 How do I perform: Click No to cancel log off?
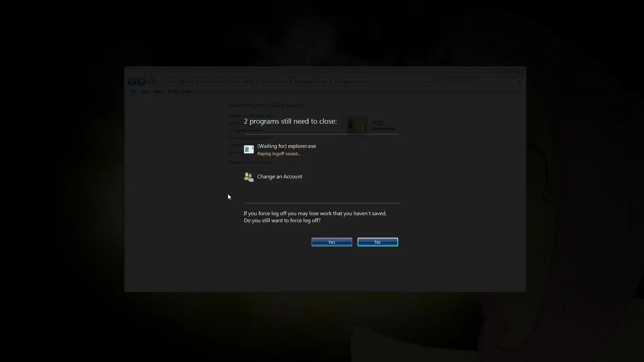(x=377, y=242)
